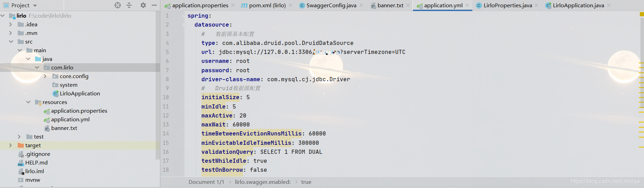Image resolution: width=644 pixels, height=188 pixels.
Task: Open mvnw file in tree
Action: tap(33, 180)
